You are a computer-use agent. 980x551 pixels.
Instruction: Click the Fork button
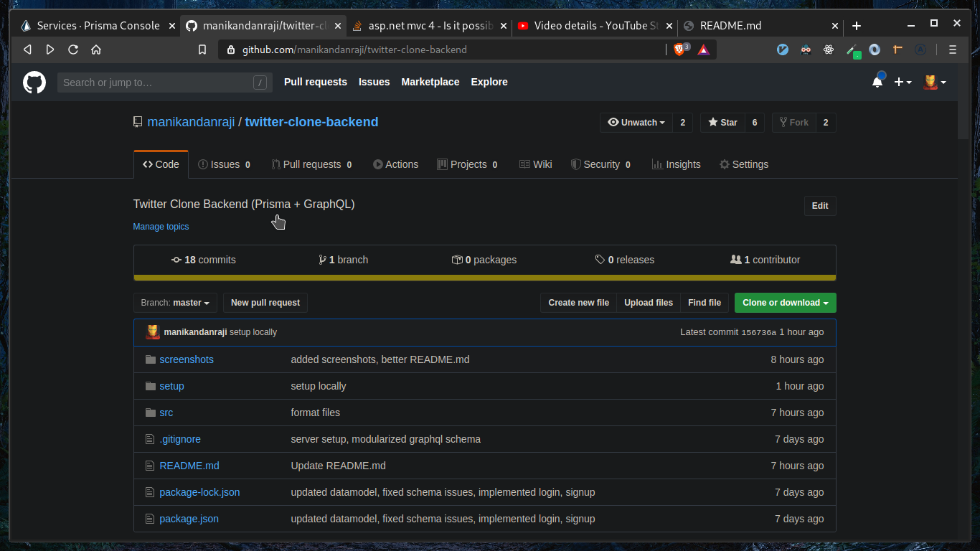click(793, 123)
